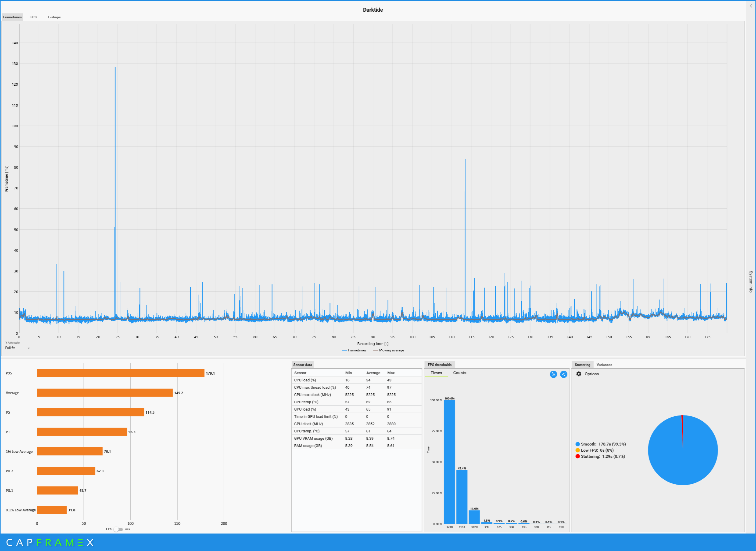This screenshot has width=756, height=551.
Task: Click the stuttering pie chart
Action: pos(683,450)
